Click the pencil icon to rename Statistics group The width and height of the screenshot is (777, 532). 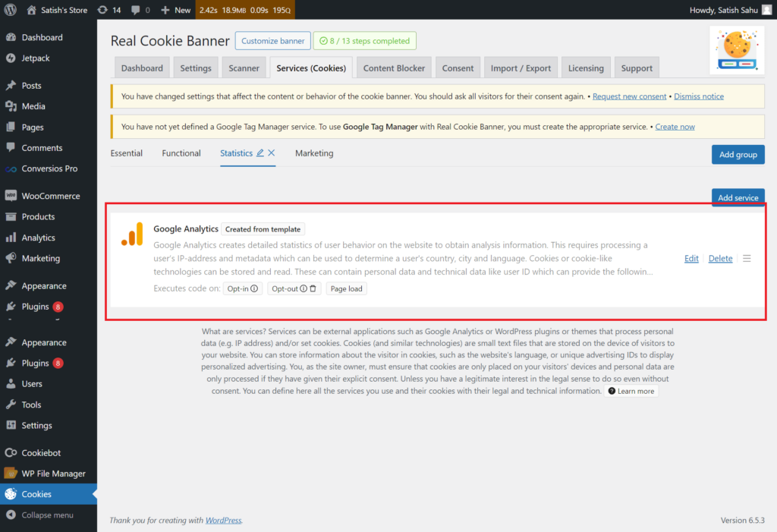click(260, 153)
